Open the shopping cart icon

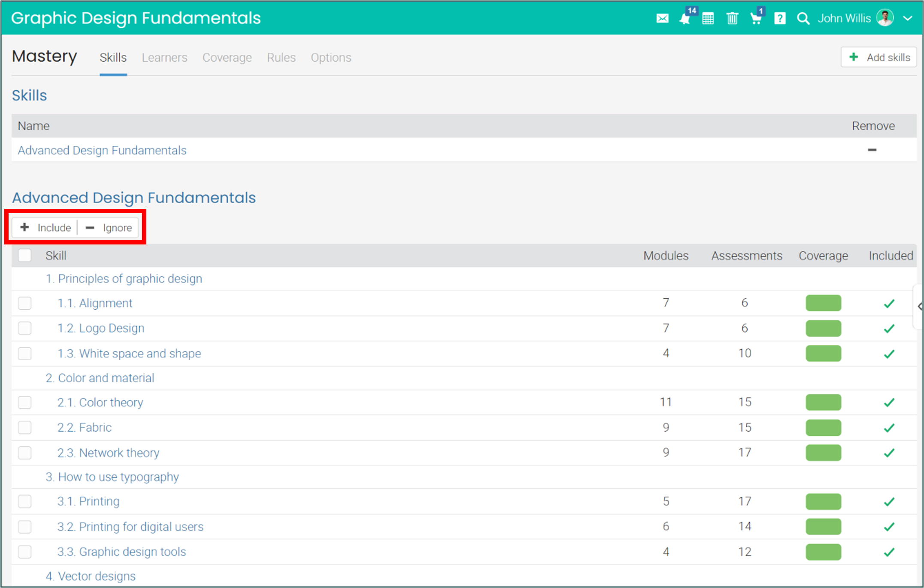pos(756,18)
